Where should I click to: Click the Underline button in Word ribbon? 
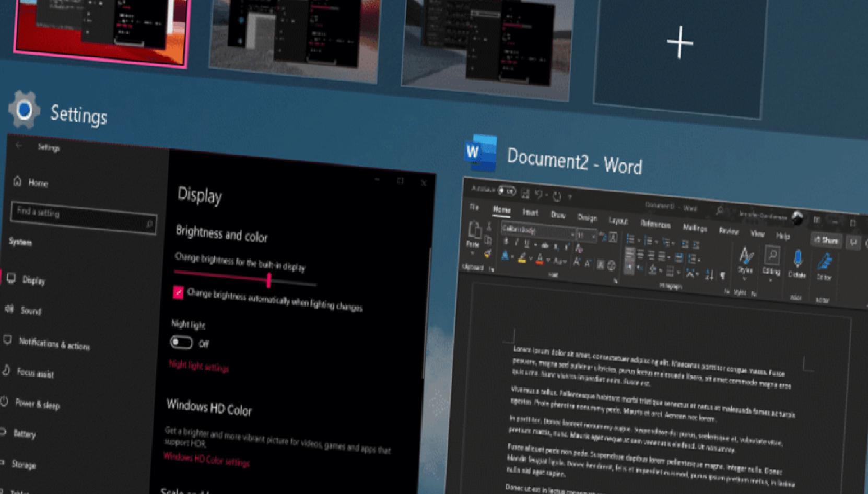(527, 244)
